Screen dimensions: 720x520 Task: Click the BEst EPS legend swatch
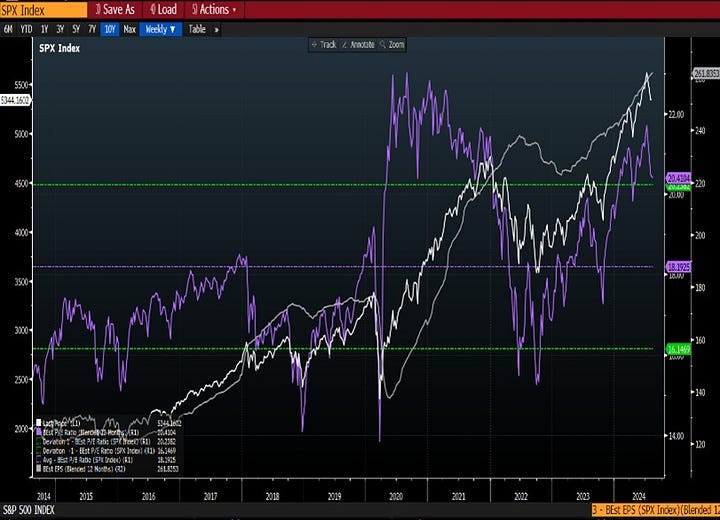pos(39,469)
